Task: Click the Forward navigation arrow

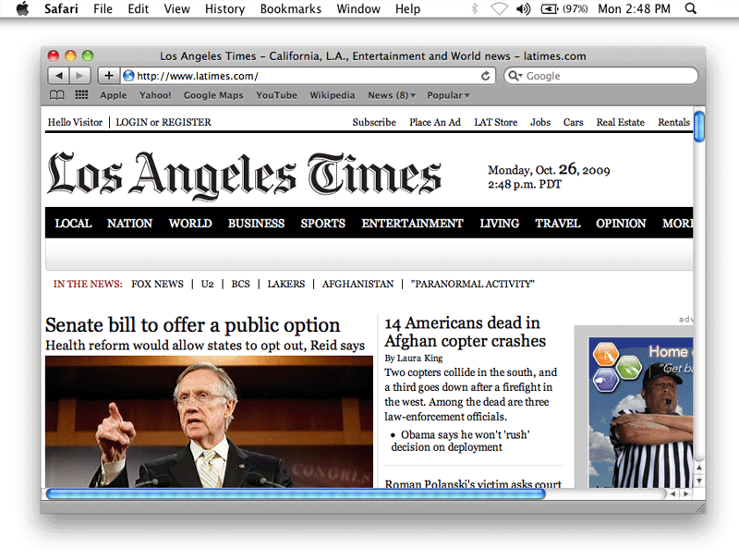Action: click(80, 76)
